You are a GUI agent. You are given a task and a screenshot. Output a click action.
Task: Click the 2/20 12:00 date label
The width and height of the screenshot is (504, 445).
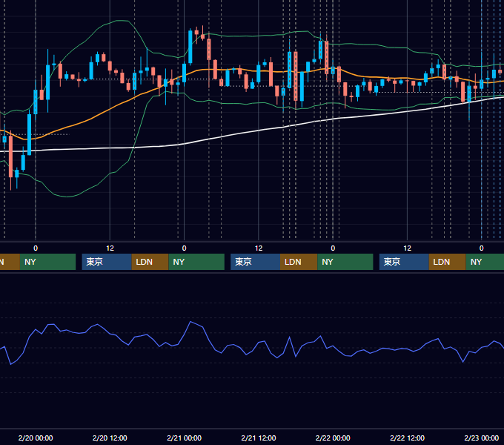click(x=110, y=438)
